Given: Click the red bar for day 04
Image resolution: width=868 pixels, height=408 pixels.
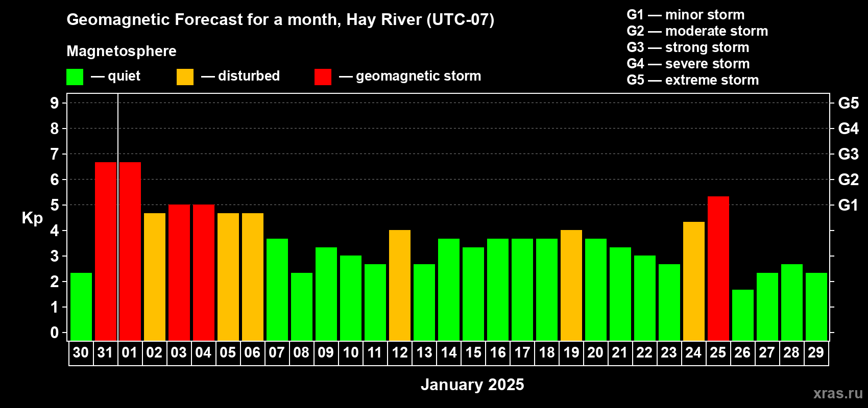Looking at the screenshot, I should (x=204, y=273).
